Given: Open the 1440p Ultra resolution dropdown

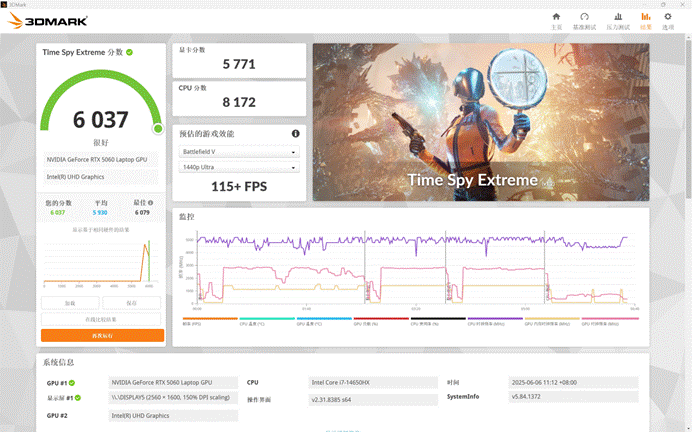Looking at the screenshot, I should pyautogui.click(x=239, y=167).
